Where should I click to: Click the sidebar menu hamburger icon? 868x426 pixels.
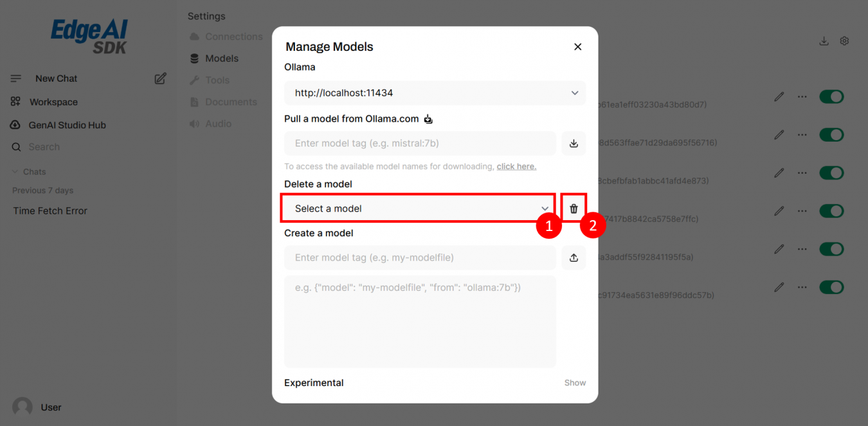16,79
